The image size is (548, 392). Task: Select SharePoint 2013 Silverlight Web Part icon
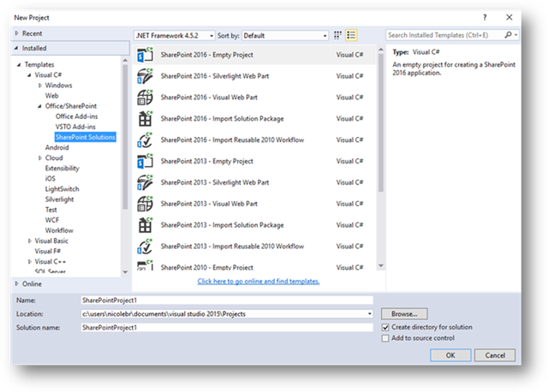point(145,182)
